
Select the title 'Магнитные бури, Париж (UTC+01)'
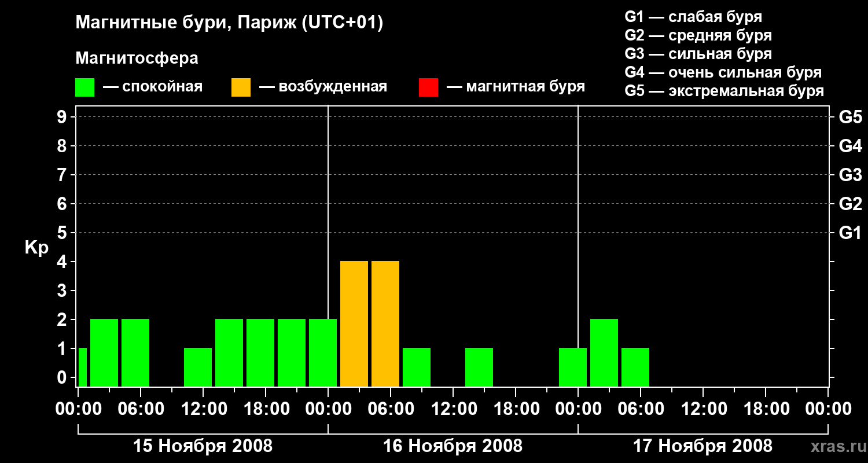(x=230, y=23)
